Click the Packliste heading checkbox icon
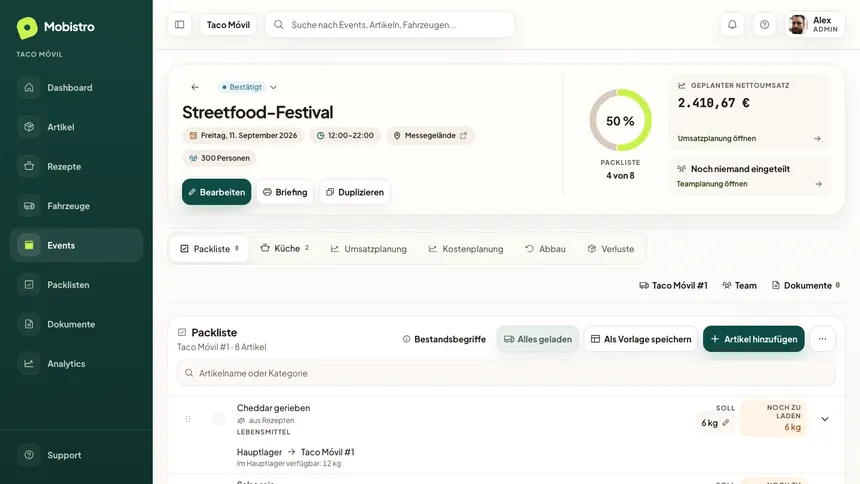This screenshot has height=484, width=860. pyautogui.click(x=182, y=333)
